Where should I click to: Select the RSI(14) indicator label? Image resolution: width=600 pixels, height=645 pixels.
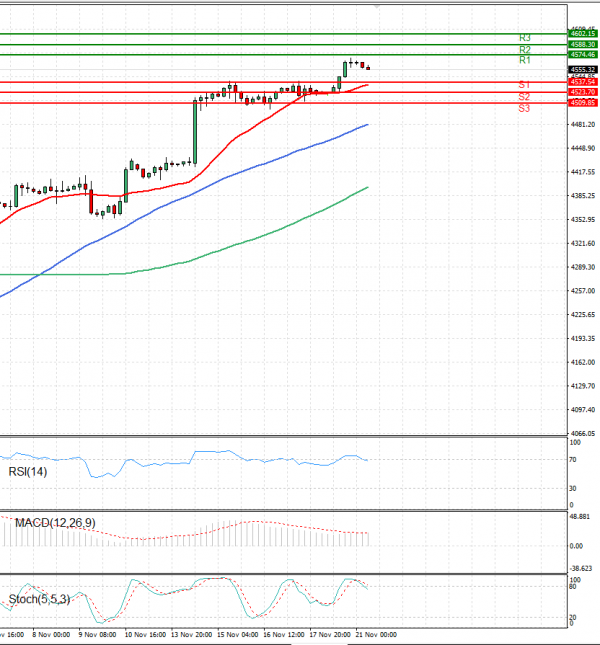pyautogui.click(x=28, y=472)
